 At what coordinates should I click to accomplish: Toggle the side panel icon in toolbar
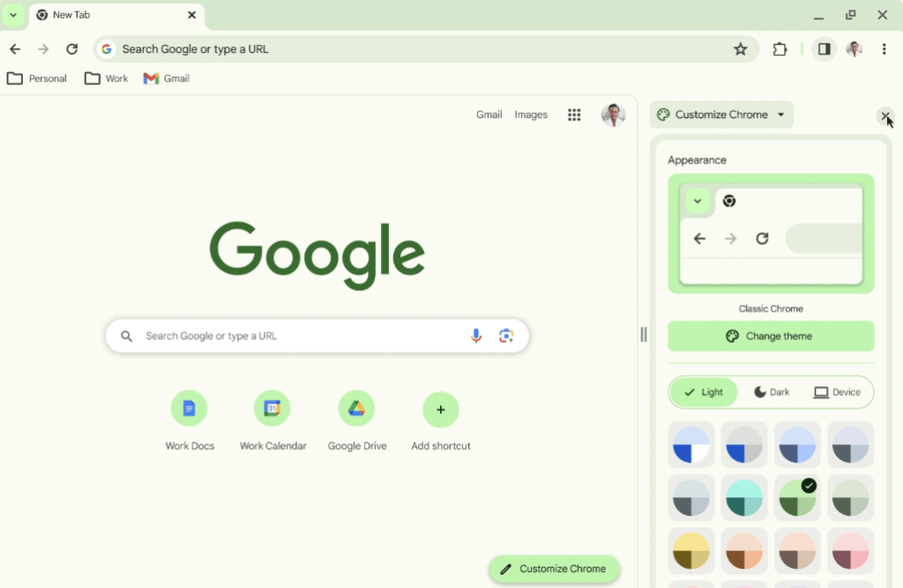(x=825, y=49)
